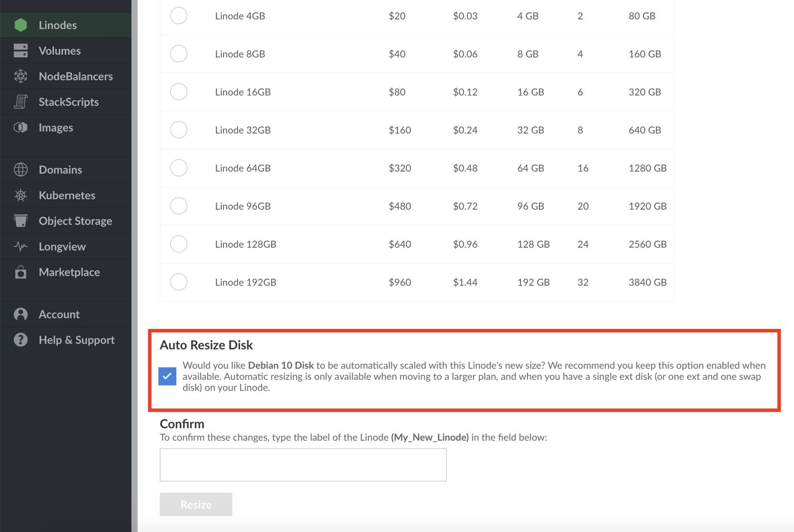
Task: Focus the Linode label confirmation field
Action: click(x=303, y=465)
